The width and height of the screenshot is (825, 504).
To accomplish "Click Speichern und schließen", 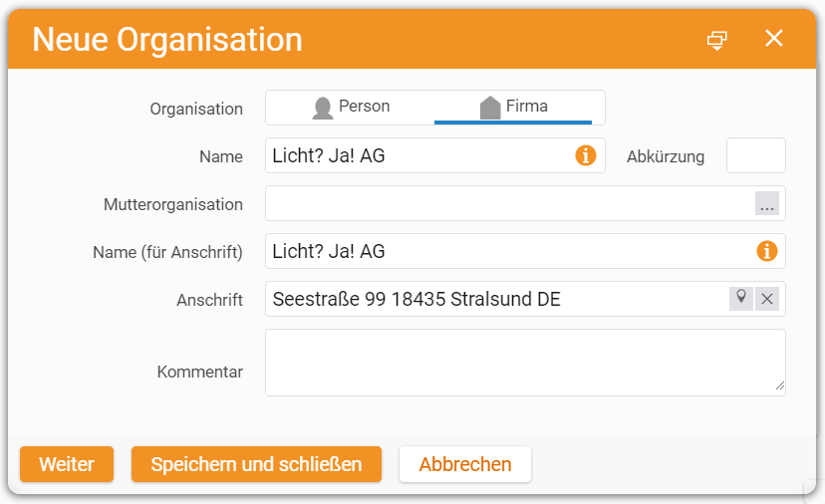I will coord(256,464).
